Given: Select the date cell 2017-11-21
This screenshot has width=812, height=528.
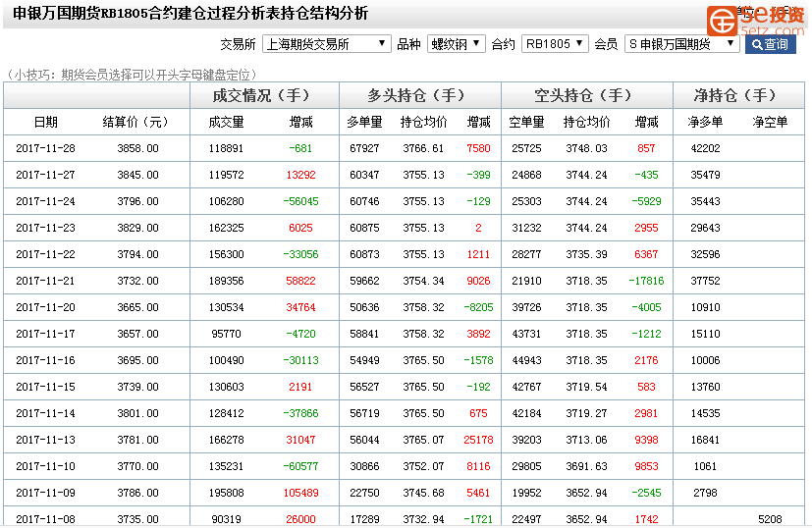Looking at the screenshot, I should pos(45,281).
